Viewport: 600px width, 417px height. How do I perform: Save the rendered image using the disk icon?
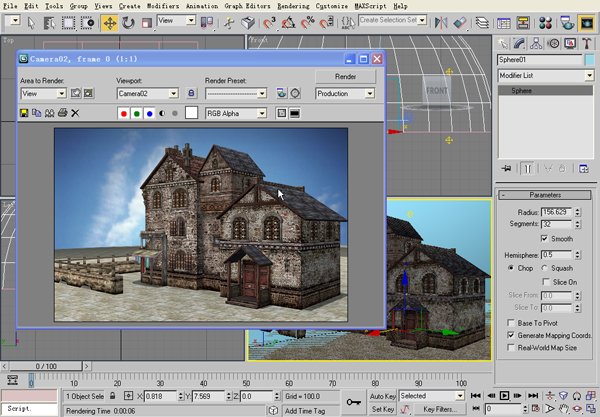(x=24, y=114)
